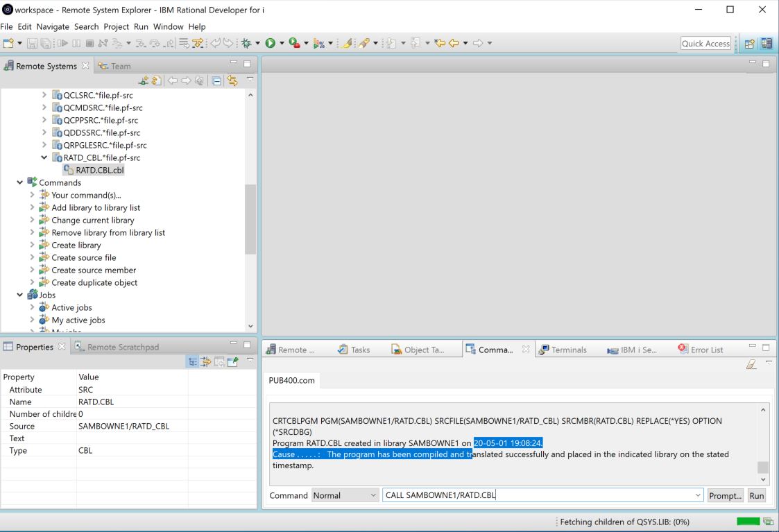Click the Prompt... button
779x532 pixels.
[x=725, y=495]
